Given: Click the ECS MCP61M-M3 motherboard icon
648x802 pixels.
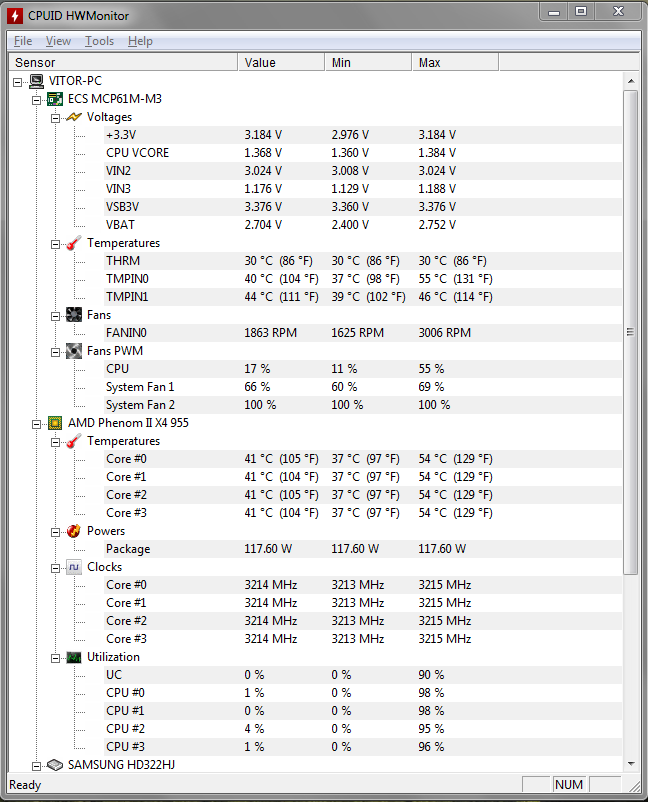Looking at the screenshot, I should [55, 99].
